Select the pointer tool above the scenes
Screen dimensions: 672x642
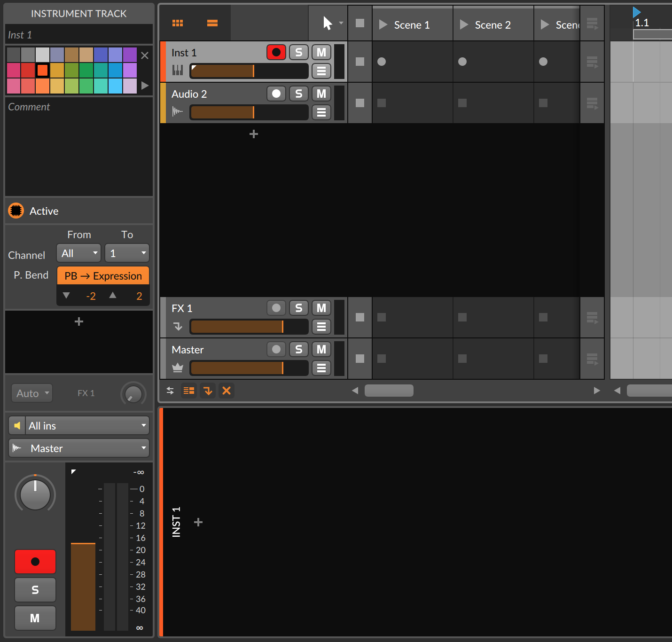point(328,22)
